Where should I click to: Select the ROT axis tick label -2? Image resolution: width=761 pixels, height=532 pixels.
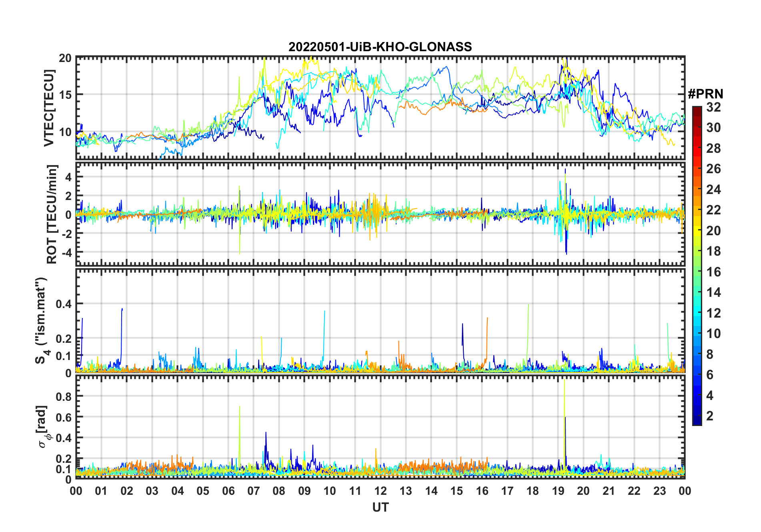click(x=66, y=234)
